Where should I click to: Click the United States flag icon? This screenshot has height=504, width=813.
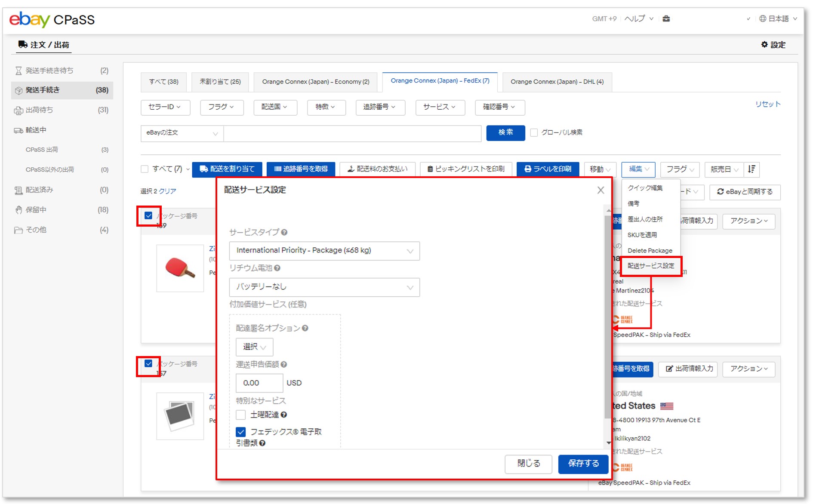667,406
